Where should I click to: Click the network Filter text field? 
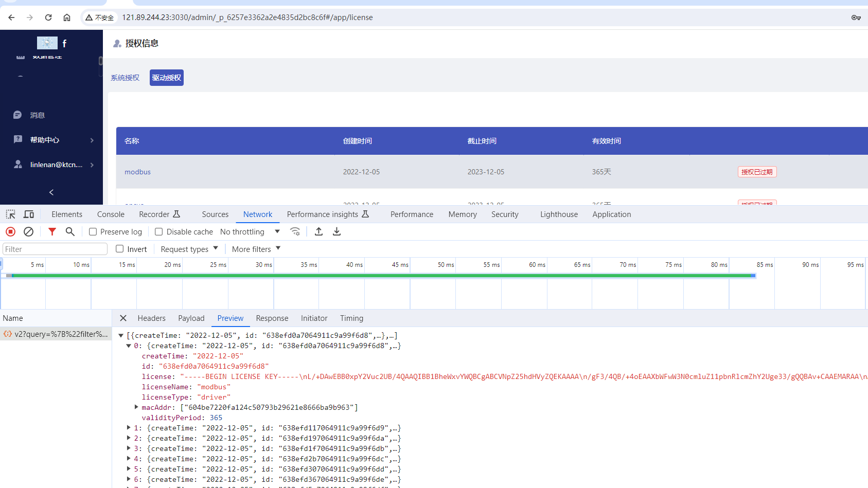pos(55,249)
